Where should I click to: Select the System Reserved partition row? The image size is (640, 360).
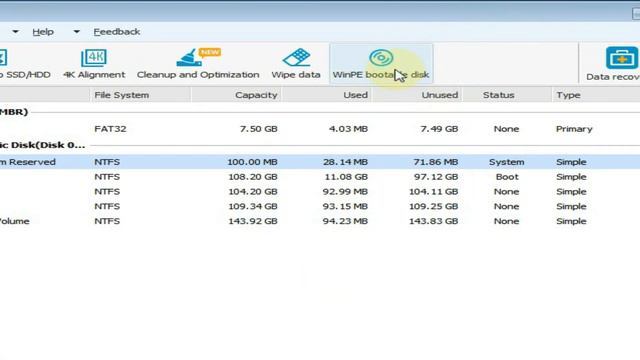click(x=320, y=162)
